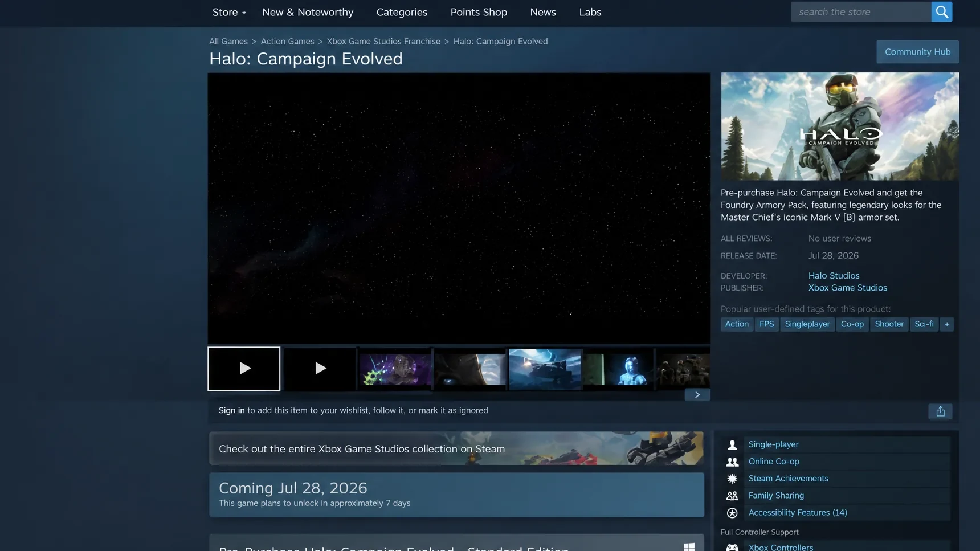
Task: Click the Xbox Controllers gamepad icon
Action: (732, 548)
